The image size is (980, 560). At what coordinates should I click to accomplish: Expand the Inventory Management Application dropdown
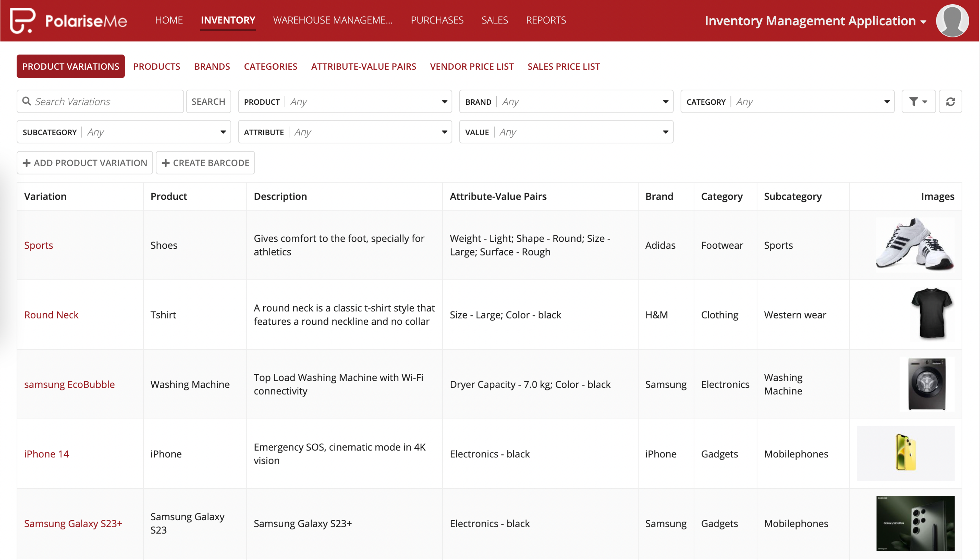point(815,21)
